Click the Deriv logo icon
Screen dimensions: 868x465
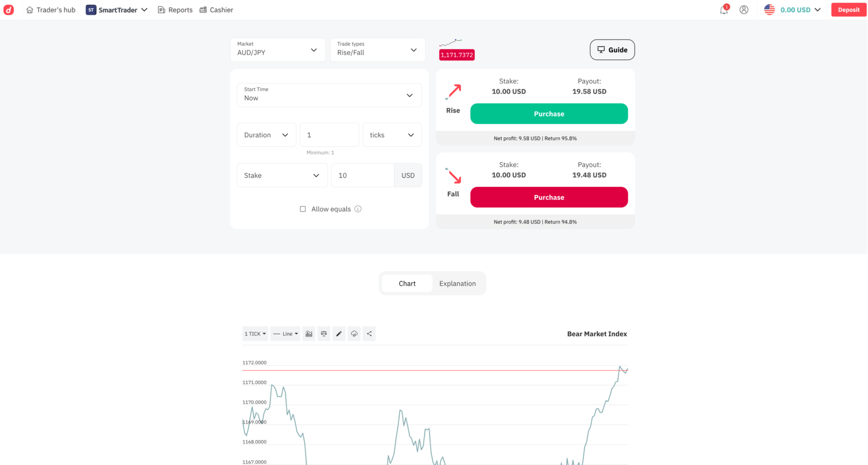coord(9,10)
